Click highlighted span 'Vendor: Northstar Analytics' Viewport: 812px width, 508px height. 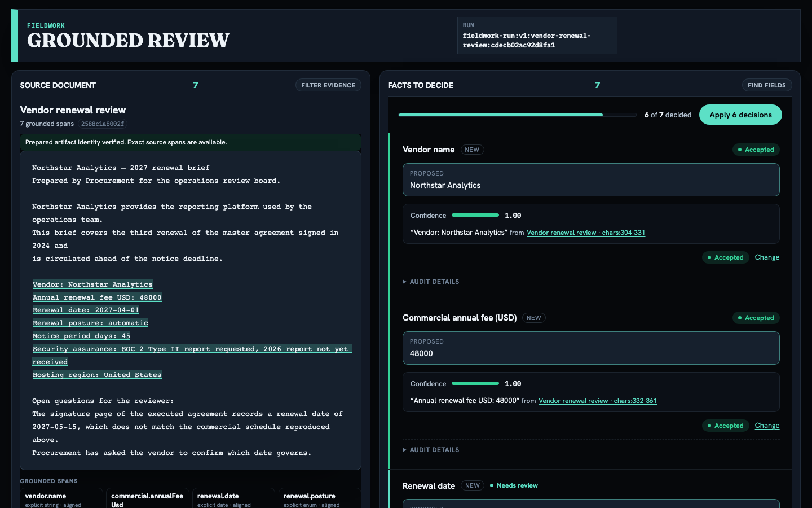92,284
